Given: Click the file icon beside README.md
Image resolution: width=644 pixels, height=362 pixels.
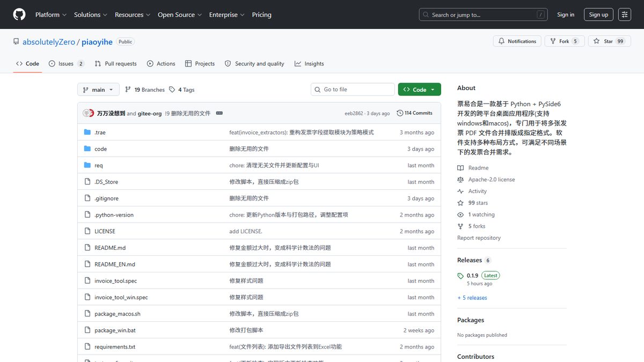Looking at the screenshot, I should [x=87, y=248].
